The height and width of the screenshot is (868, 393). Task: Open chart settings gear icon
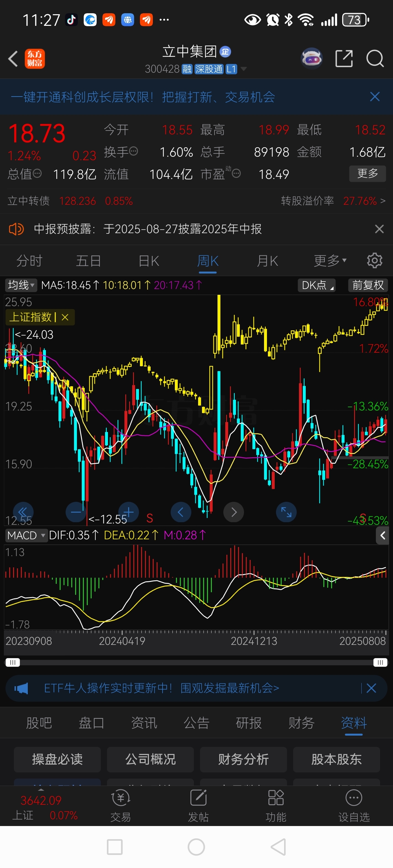click(x=375, y=261)
